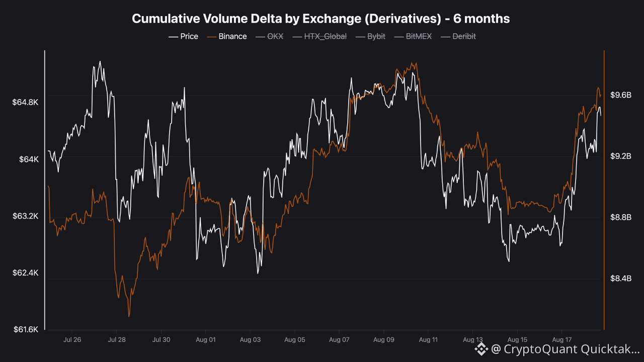Screen dimensions: 644x362
Task: Select the Jul 30 date label
Action: tap(161, 339)
